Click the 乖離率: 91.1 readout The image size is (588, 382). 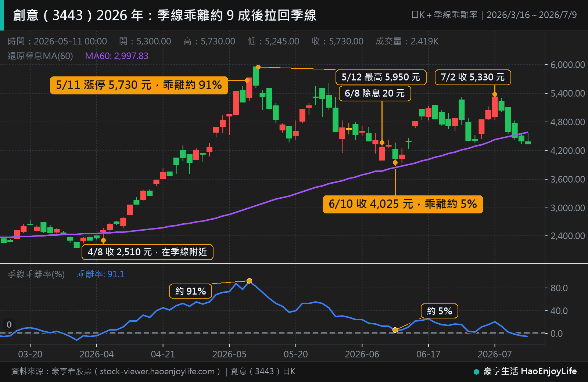101,274
